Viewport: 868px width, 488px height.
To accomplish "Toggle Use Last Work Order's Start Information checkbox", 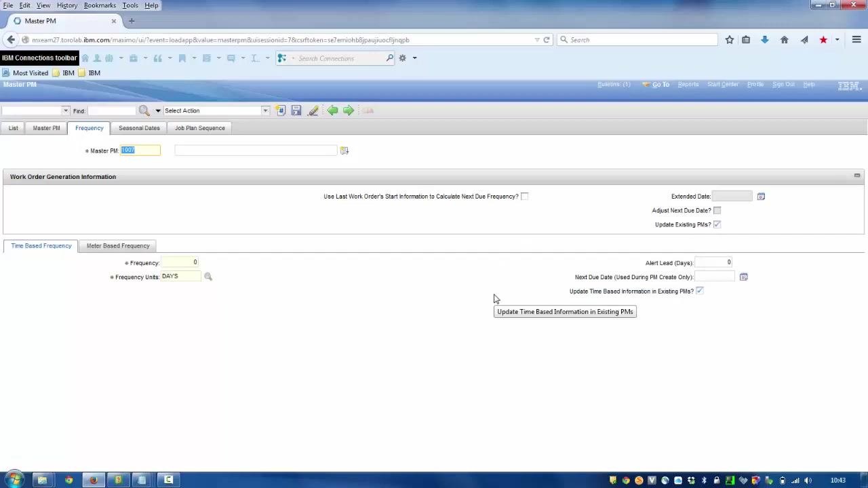I will coord(525,197).
